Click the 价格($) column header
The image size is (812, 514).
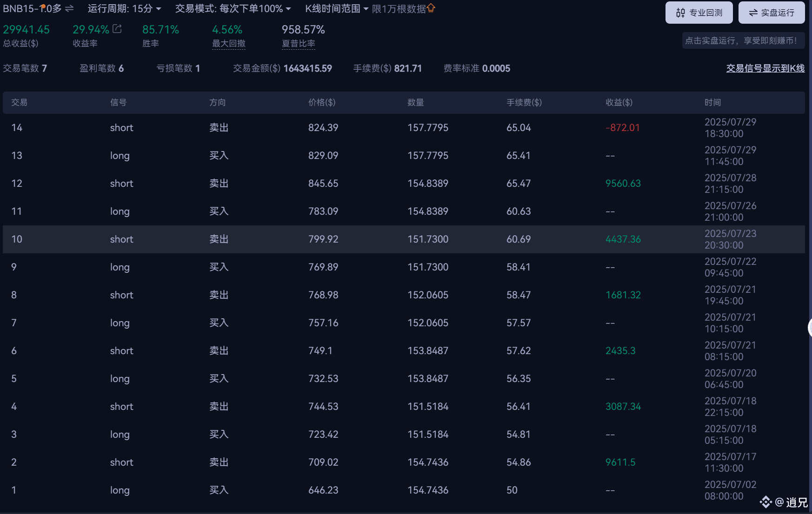pos(322,102)
